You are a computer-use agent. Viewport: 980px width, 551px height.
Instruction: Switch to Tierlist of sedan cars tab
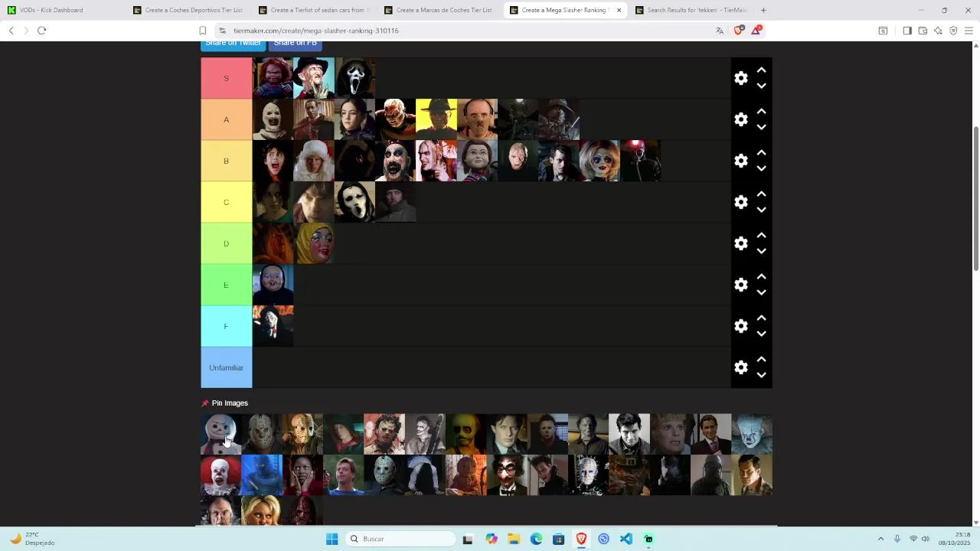[314, 10]
